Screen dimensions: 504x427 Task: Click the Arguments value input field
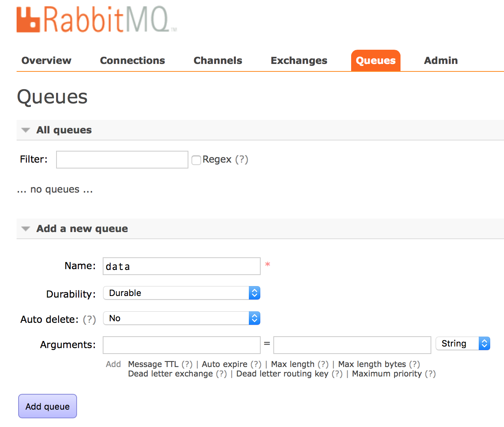click(x=352, y=345)
